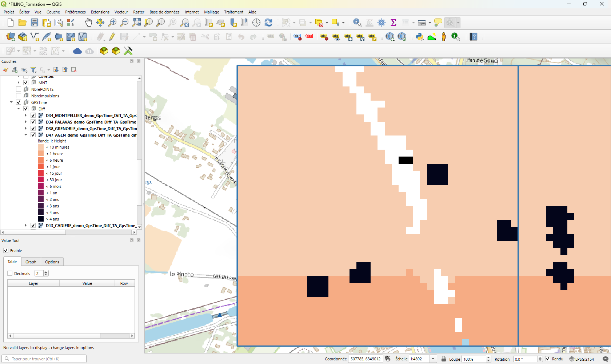The width and height of the screenshot is (611, 364).
Task: Collapse the D47_AGEN layer legend
Action: [x=26, y=135]
